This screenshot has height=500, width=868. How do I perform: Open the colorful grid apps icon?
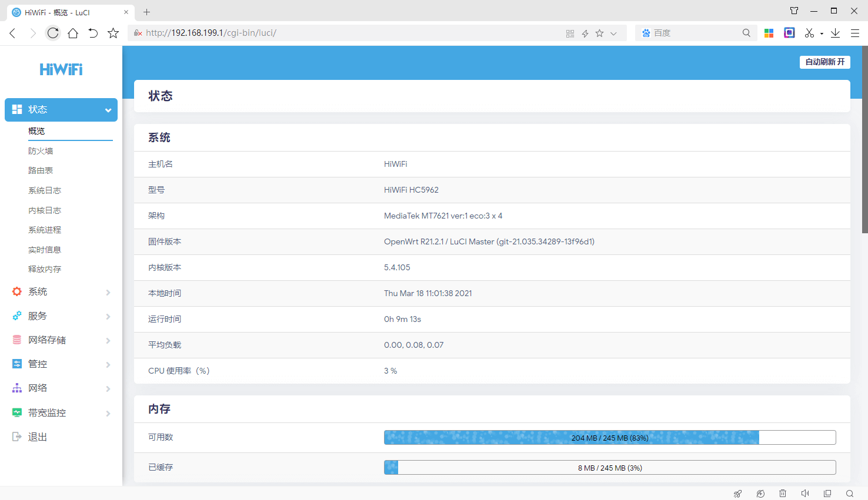coord(769,33)
